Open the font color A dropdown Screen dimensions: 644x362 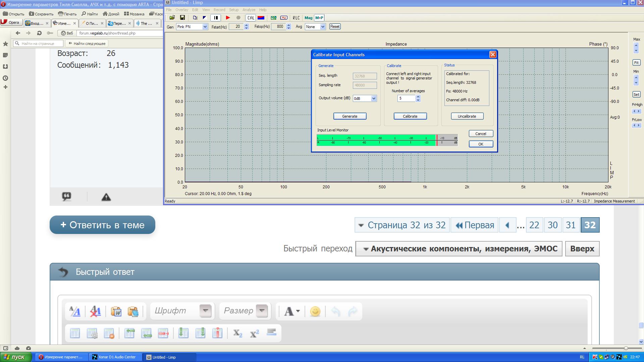tap(292, 311)
